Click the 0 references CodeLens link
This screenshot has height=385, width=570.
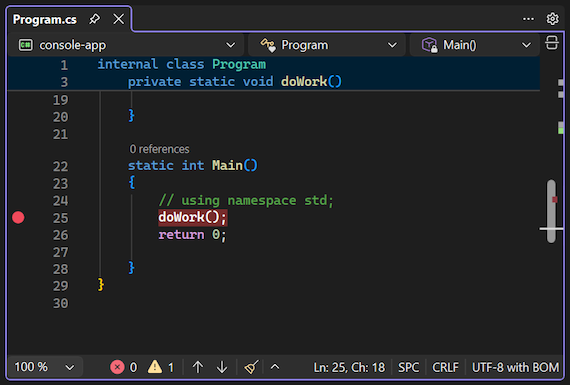pyautogui.click(x=159, y=149)
